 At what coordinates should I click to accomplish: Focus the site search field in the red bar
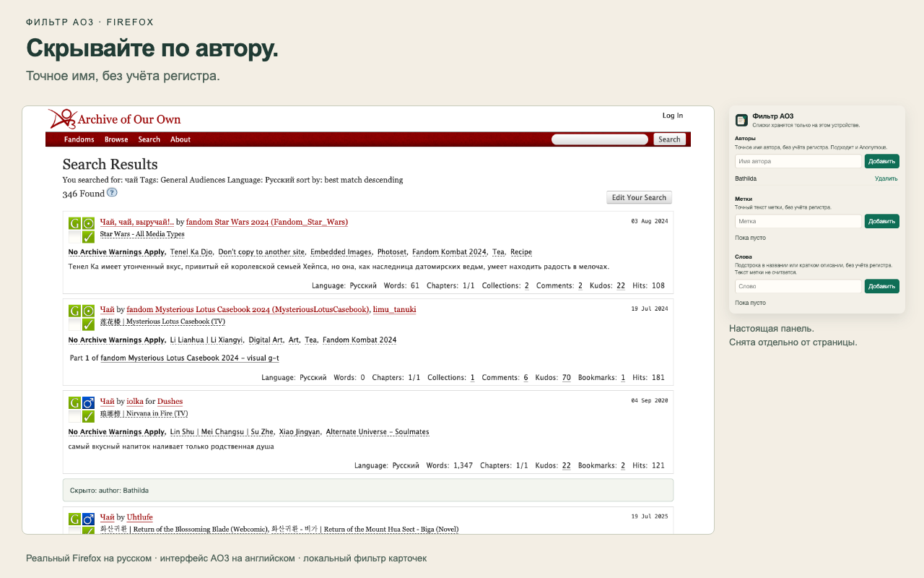[x=600, y=139]
